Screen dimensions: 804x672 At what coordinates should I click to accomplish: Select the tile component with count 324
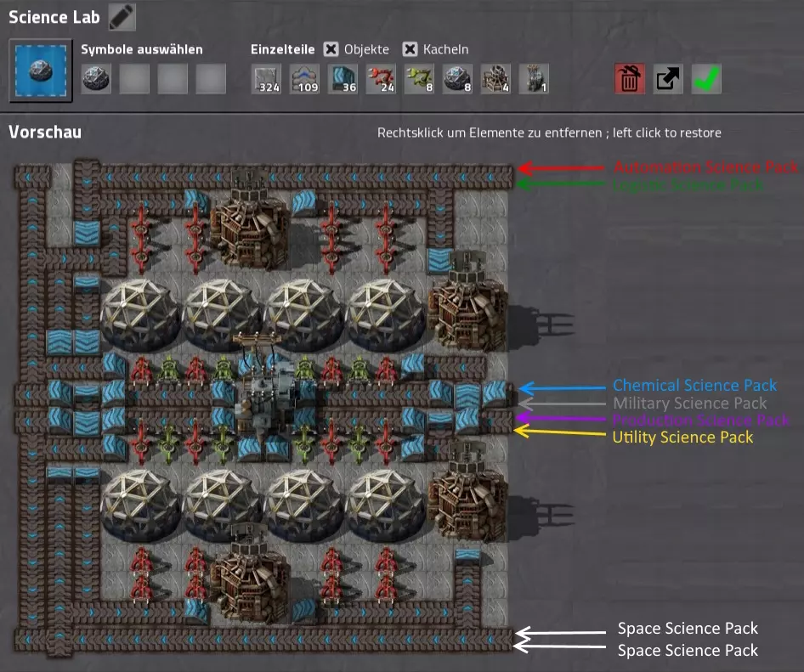[266, 78]
